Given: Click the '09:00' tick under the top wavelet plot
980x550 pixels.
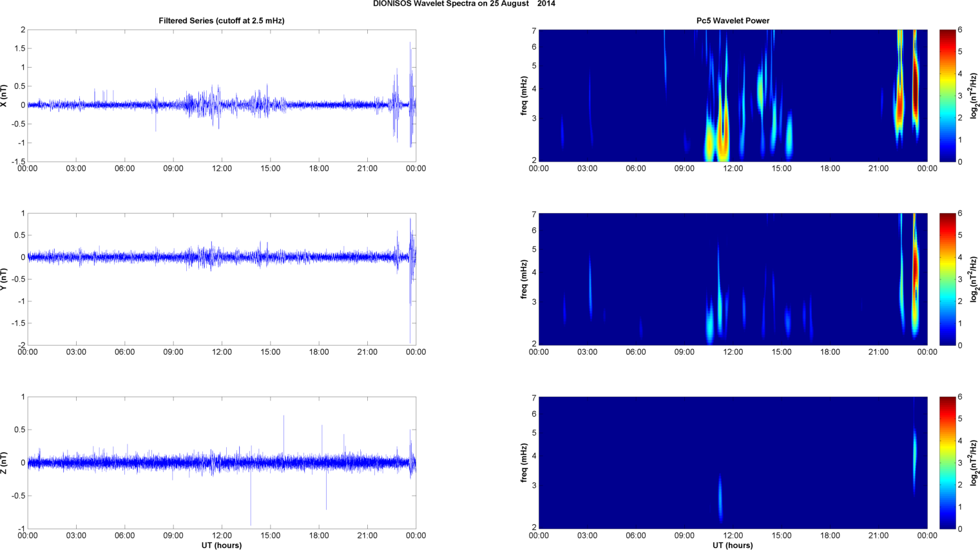Looking at the screenshot, I should tap(684, 169).
